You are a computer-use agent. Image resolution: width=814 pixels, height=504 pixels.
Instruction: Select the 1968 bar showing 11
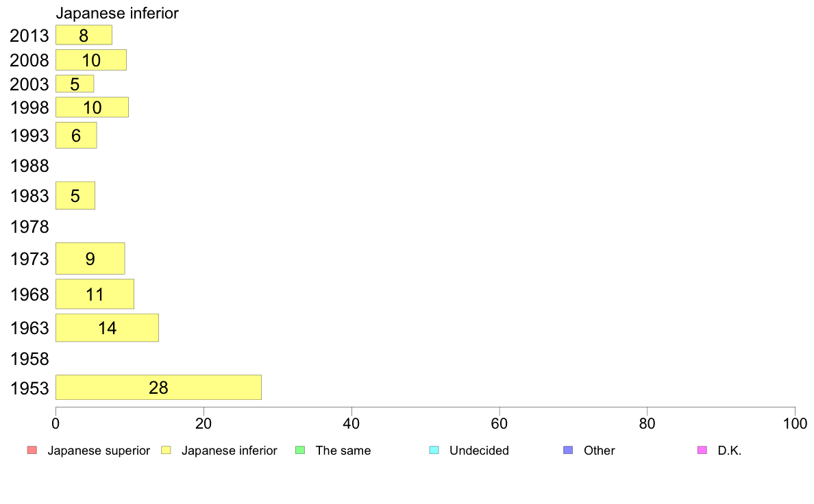(x=95, y=294)
